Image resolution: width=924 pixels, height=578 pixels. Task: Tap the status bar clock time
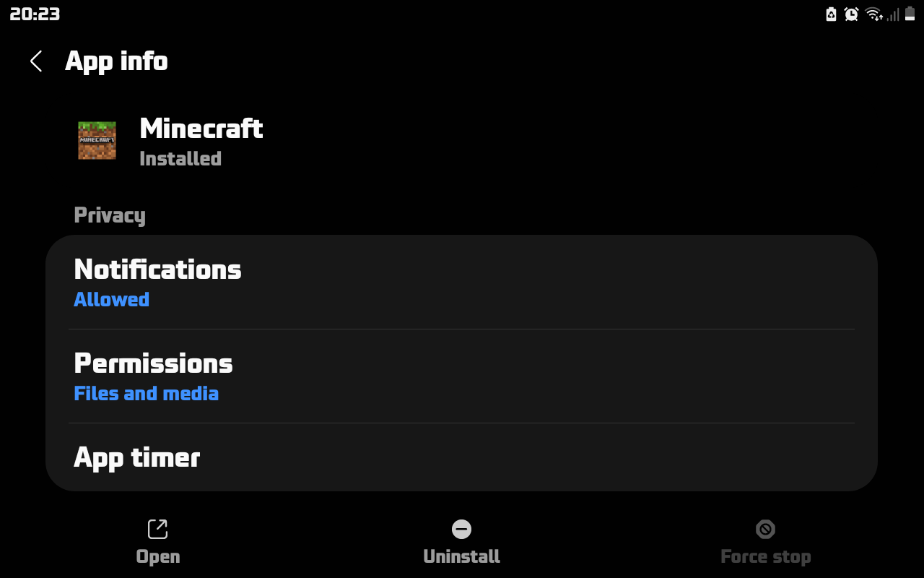35,14
